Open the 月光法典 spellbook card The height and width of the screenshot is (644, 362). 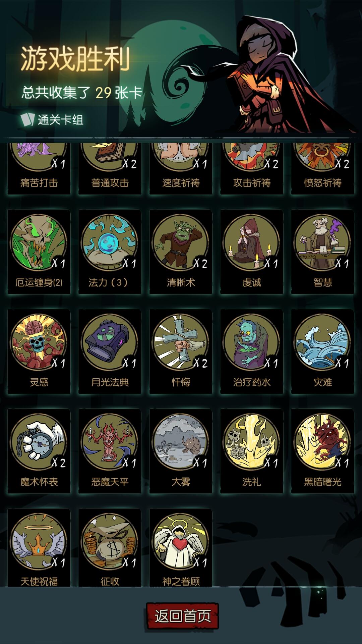(110, 351)
